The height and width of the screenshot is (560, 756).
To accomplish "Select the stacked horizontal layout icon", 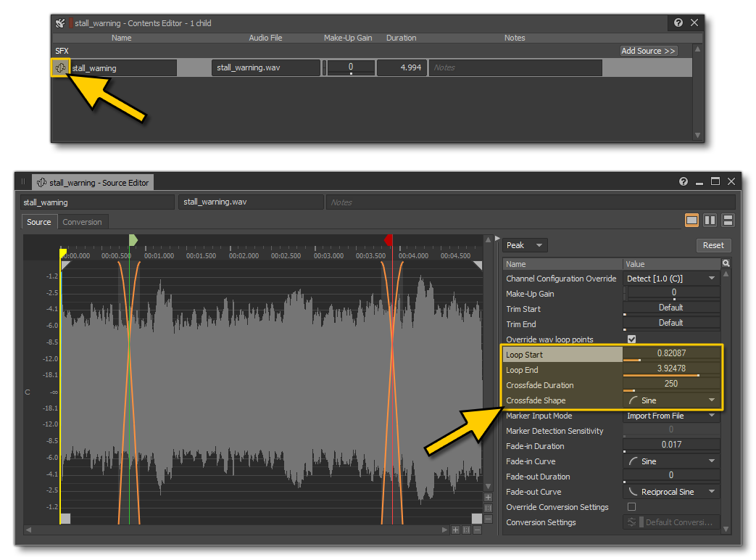I will click(x=727, y=220).
